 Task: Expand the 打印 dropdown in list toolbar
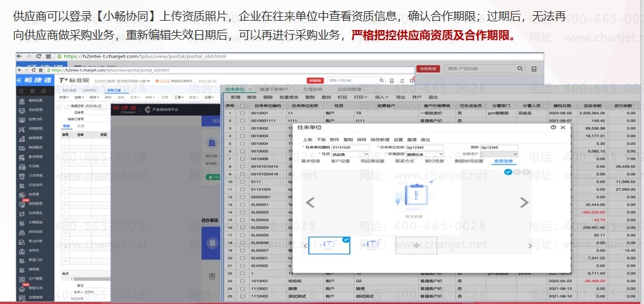pos(361,97)
